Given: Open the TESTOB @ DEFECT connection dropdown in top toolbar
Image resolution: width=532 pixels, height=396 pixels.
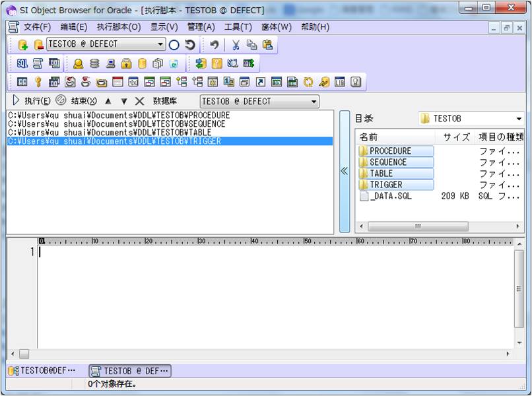Looking at the screenshot, I should (161, 45).
